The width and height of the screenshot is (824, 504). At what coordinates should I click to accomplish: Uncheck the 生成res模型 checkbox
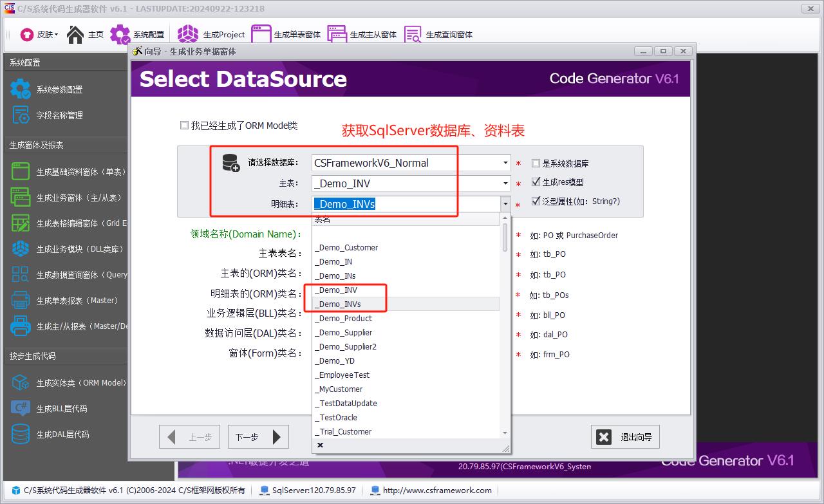(x=536, y=182)
